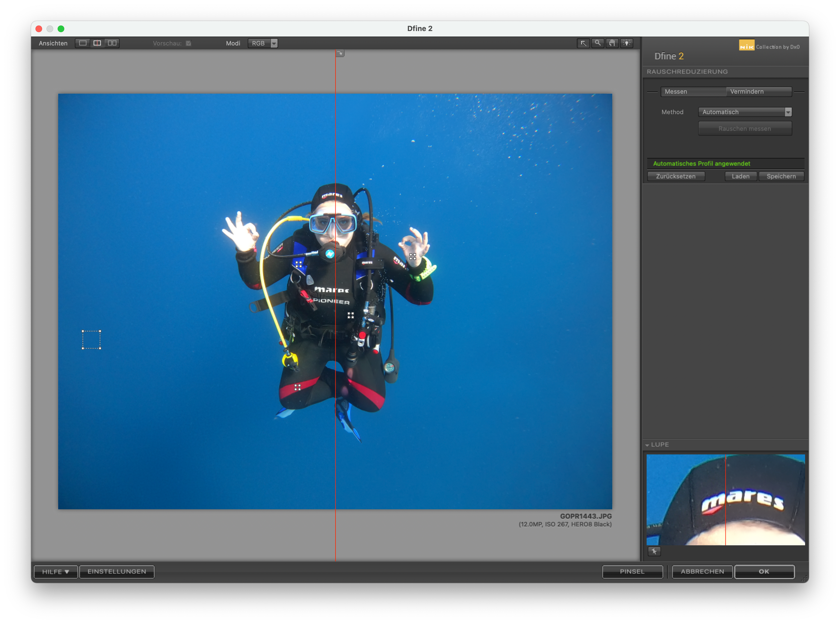The width and height of the screenshot is (840, 624).
Task: Switch to the Vermindern tab
Action: click(x=759, y=91)
